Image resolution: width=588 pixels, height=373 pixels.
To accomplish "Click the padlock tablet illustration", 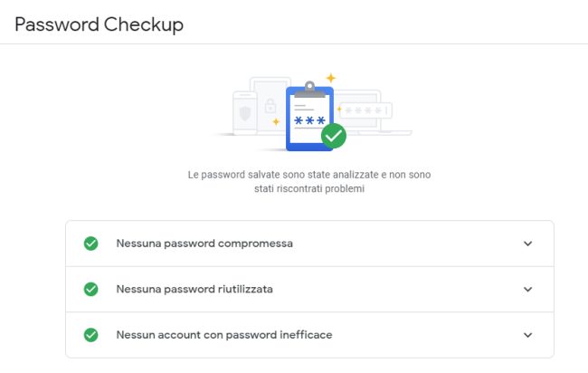I will click(x=270, y=106).
